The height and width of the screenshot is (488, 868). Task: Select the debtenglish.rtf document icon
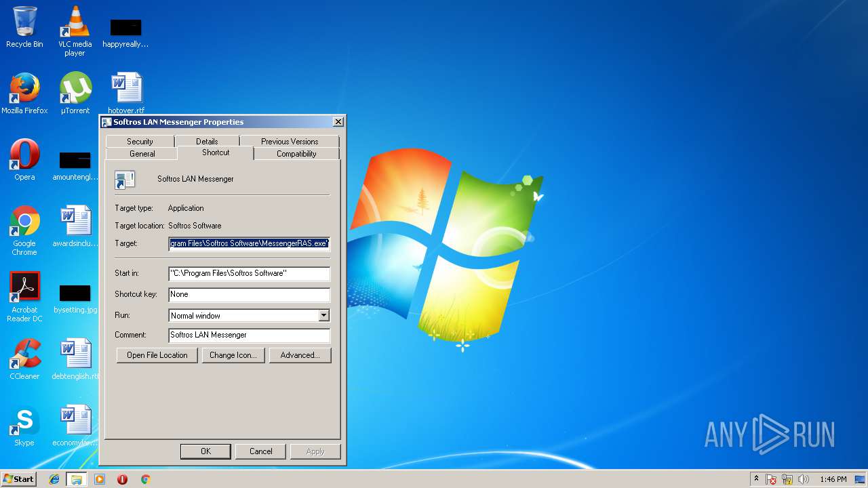pos(75,359)
